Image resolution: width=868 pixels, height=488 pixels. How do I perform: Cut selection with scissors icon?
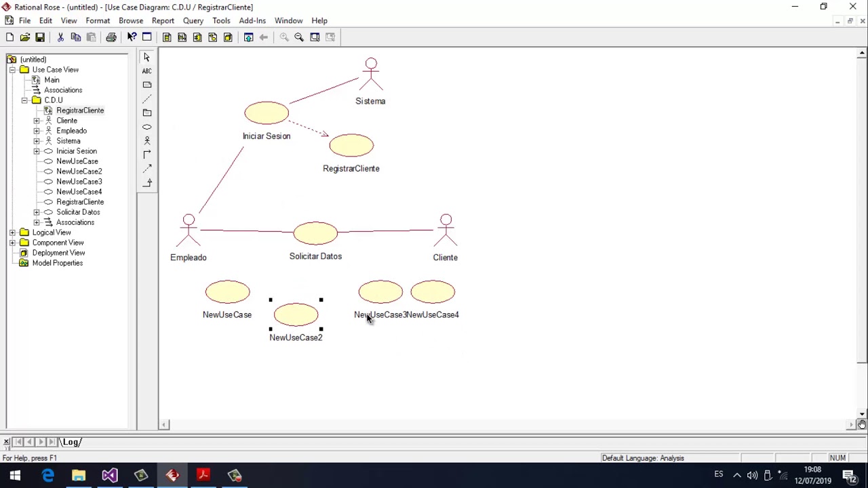[x=60, y=37]
